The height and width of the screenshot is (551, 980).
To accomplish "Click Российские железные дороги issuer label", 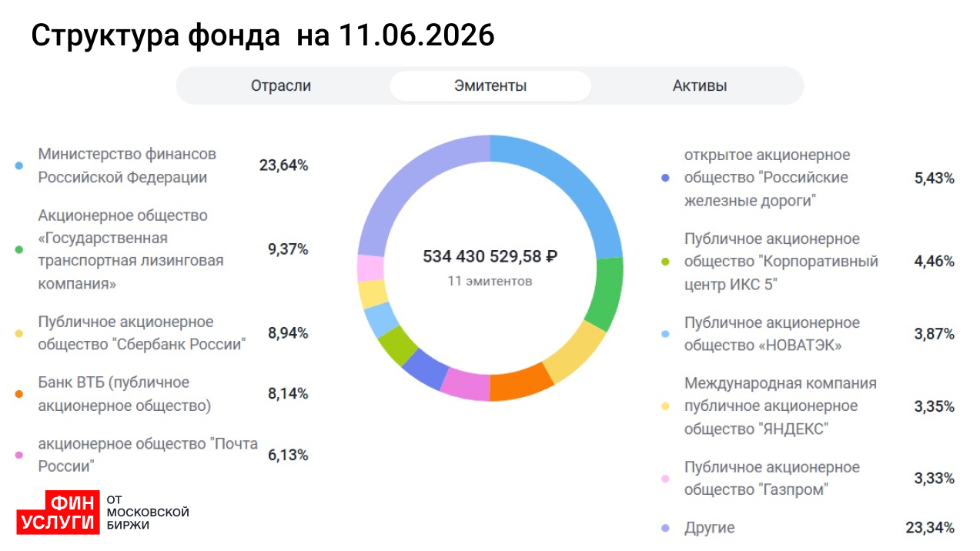I will [x=768, y=178].
